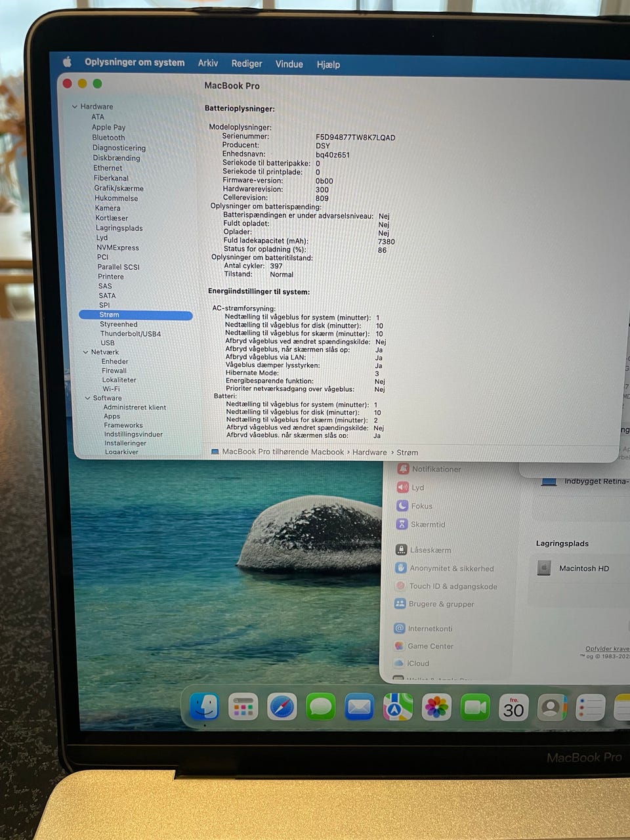Click the Batterioplysninger heading
This screenshot has height=840, width=630.
coord(240,109)
